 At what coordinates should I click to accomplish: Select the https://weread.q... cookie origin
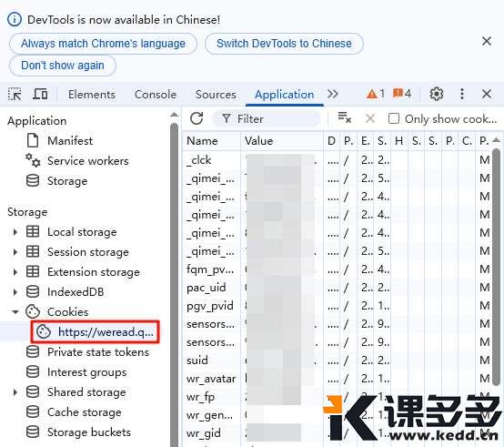(96, 332)
